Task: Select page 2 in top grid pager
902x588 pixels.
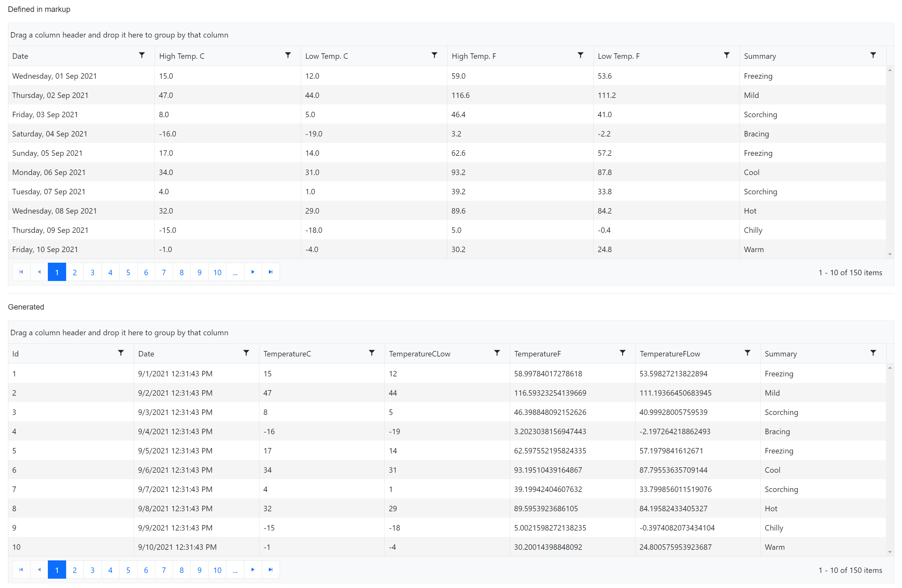Action: tap(75, 272)
